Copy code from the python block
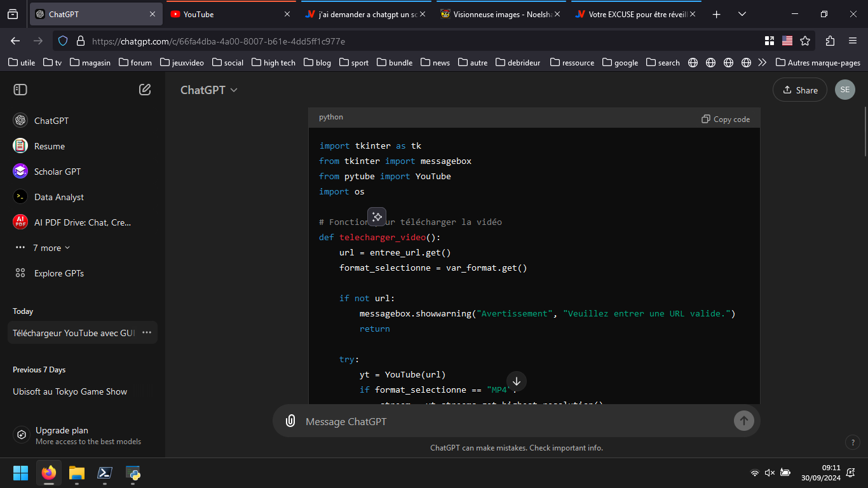The image size is (868, 488). coord(726,119)
